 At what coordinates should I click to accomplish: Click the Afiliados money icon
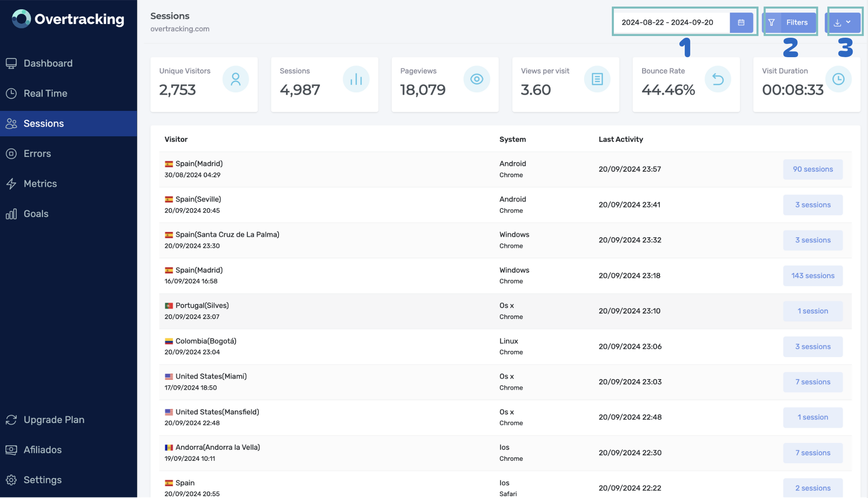pyautogui.click(x=11, y=450)
